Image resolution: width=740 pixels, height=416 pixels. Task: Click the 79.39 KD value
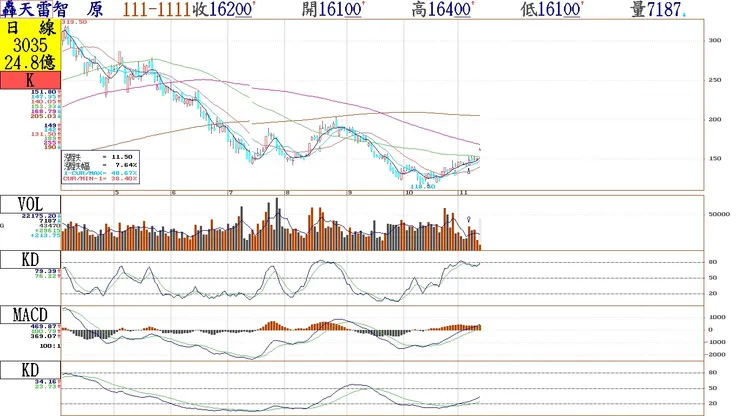tap(48, 271)
